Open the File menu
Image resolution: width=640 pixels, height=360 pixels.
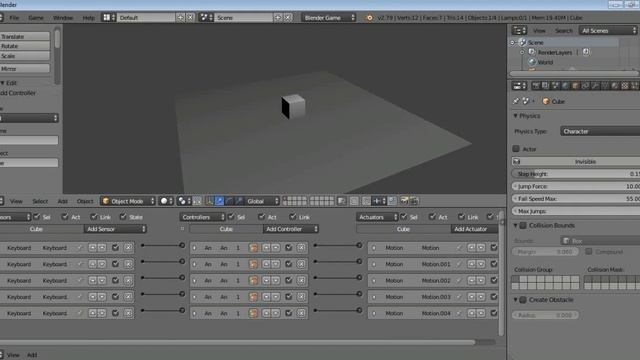tap(14, 18)
